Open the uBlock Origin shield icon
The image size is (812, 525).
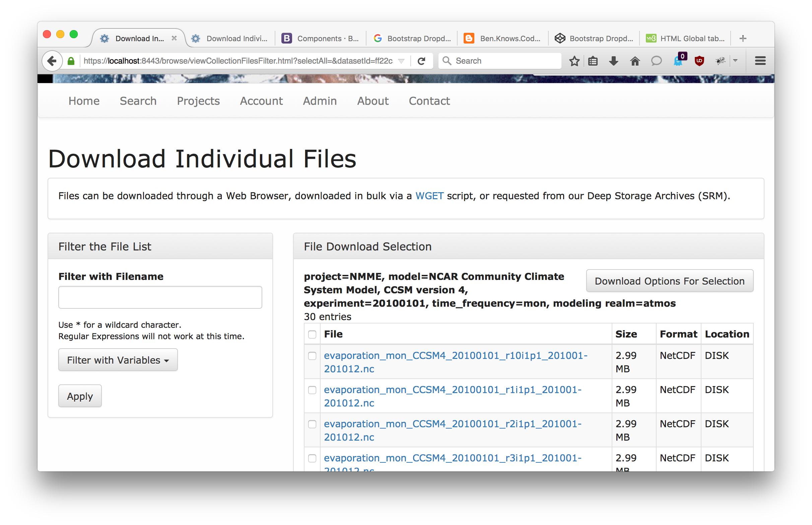coord(699,61)
